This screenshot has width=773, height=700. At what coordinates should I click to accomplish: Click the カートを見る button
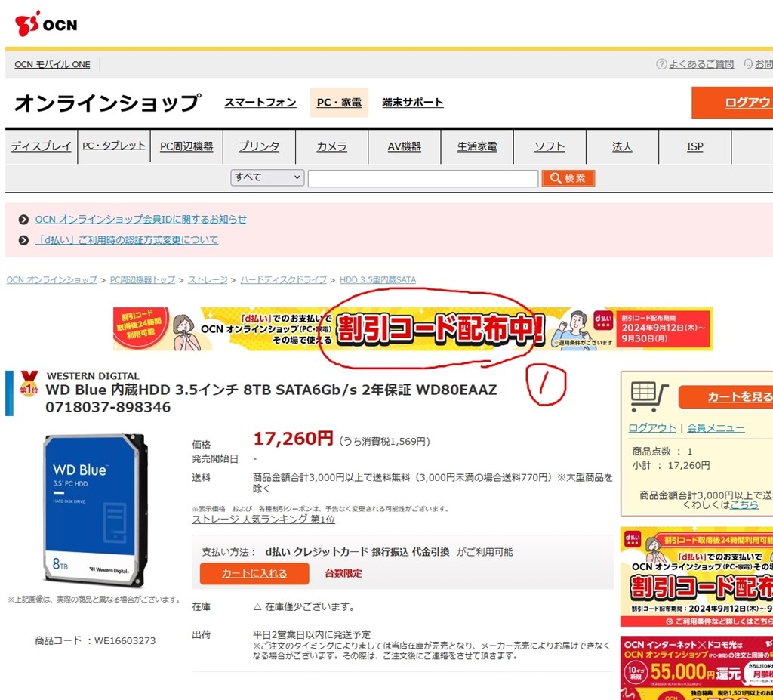pyautogui.click(x=726, y=396)
